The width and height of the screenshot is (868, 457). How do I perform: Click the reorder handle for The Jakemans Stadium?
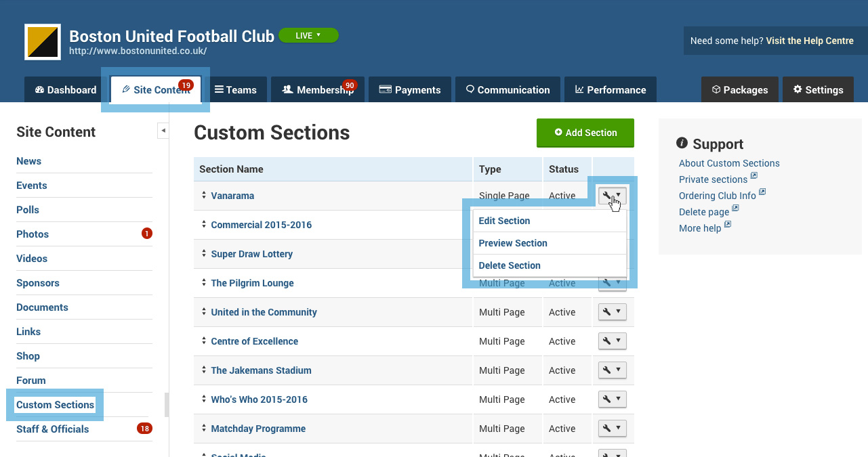[x=203, y=370]
